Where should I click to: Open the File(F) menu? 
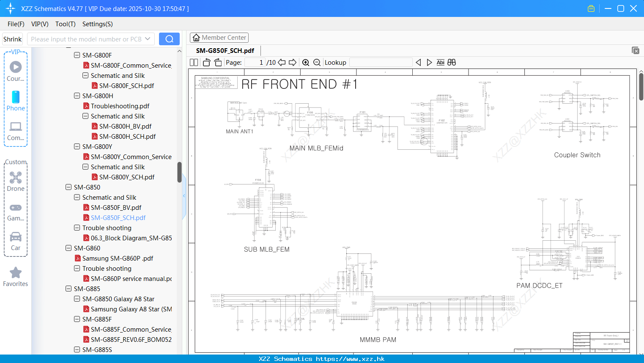pos(16,24)
